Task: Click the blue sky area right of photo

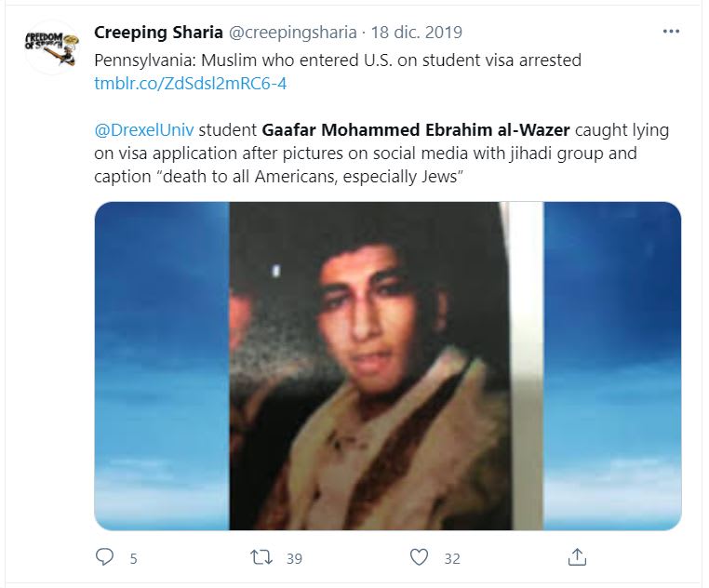Action: (x=612, y=366)
